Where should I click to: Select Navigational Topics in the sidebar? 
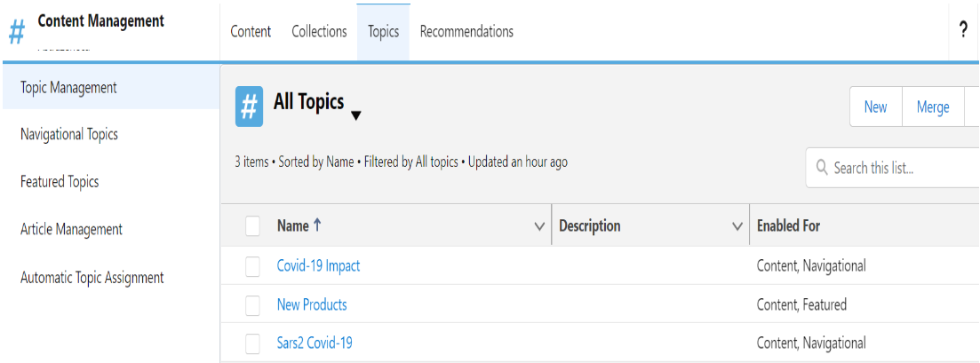pos(69,135)
